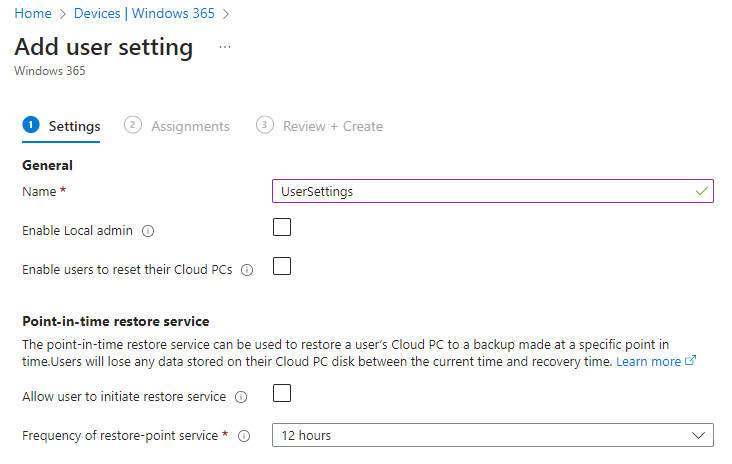Click info icon for initiate restore service
Image resolution: width=732 pixels, height=464 pixels.
[x=241, y=397]
